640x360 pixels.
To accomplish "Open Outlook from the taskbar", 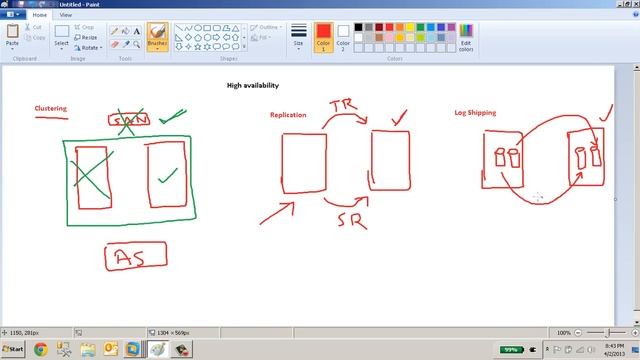I will tap(111, 349).
